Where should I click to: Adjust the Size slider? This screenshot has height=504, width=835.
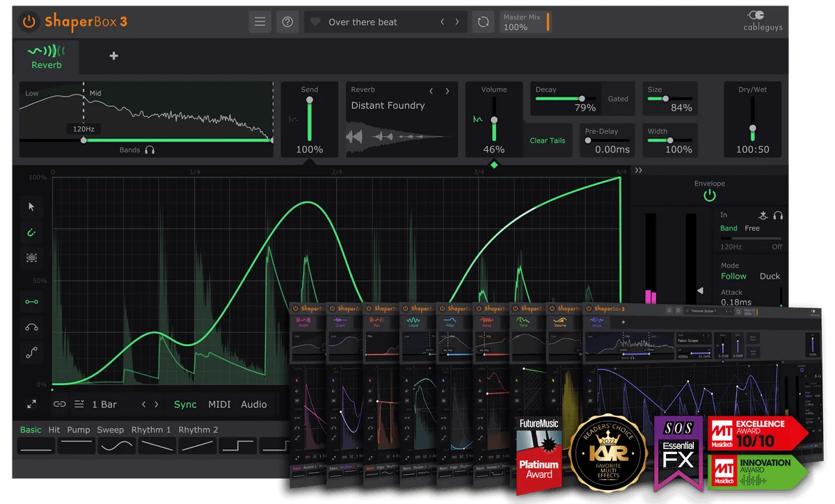669,99
